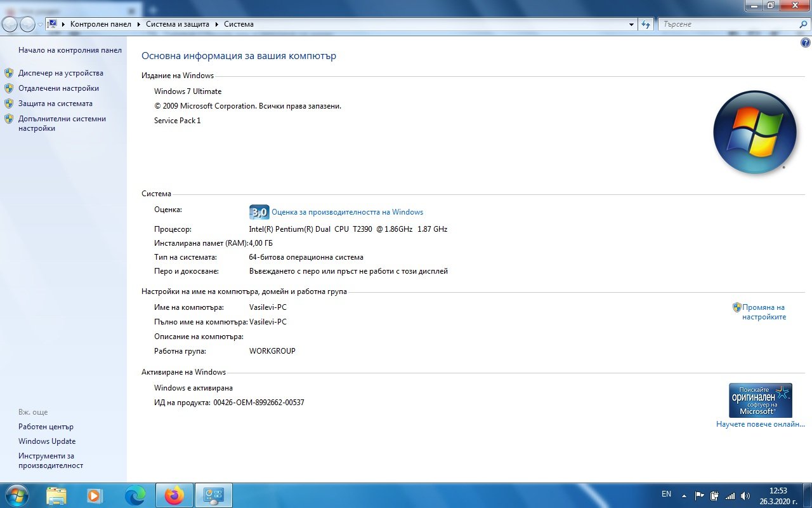Click the volume speaker tray icon
Image resolution: width=812 pixels, height=508 pixels.
[x=745, y=495]
